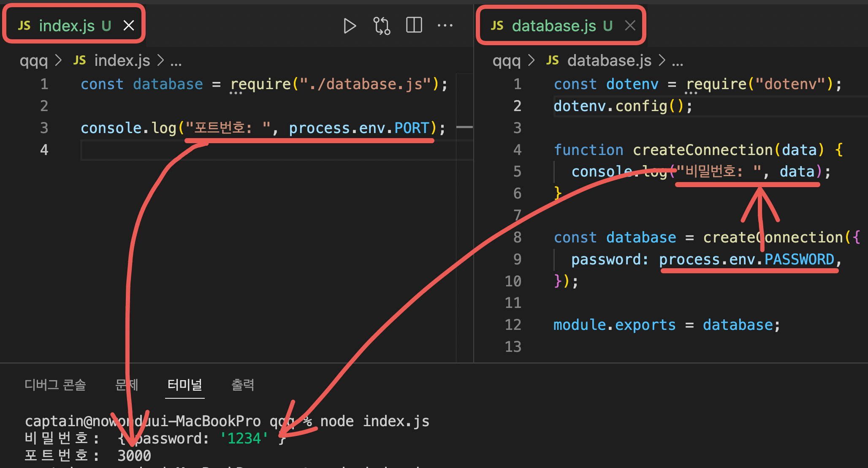Screen dimensions: 868x468
Task: Run the code with the play icon
Action: pyautogui.click(x=350, y=26)
